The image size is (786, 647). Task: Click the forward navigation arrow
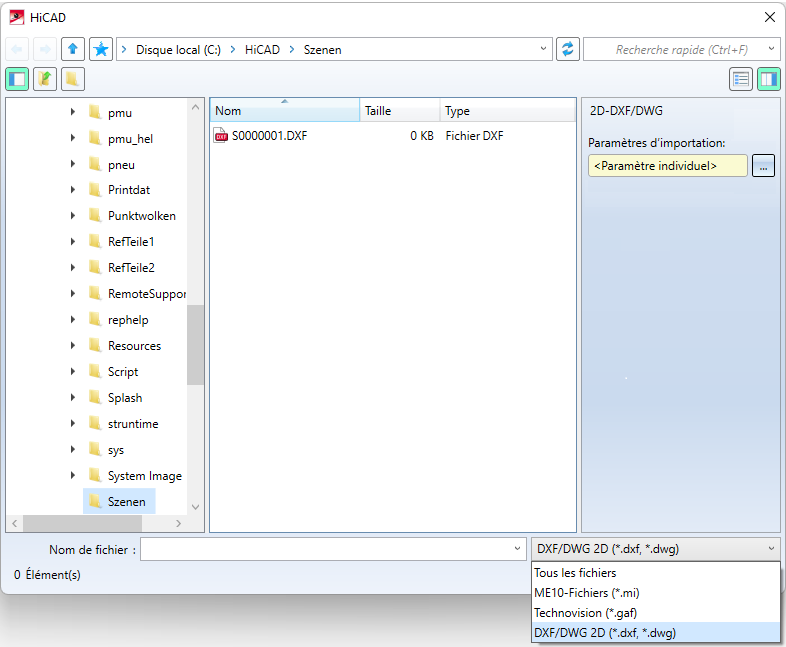(x=45, y=49)
